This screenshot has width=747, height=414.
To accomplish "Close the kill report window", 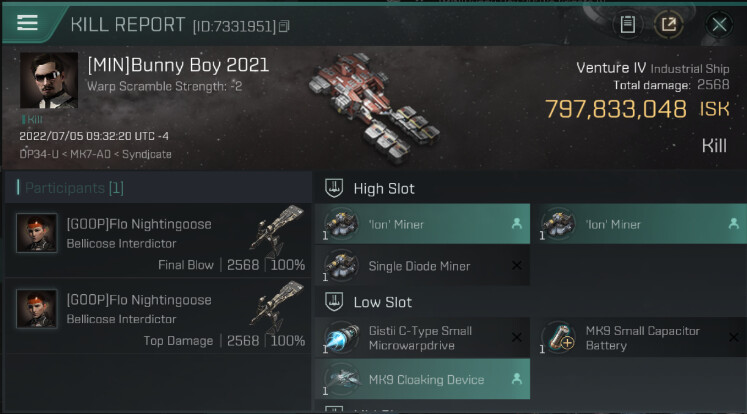I will click(718, 24).
